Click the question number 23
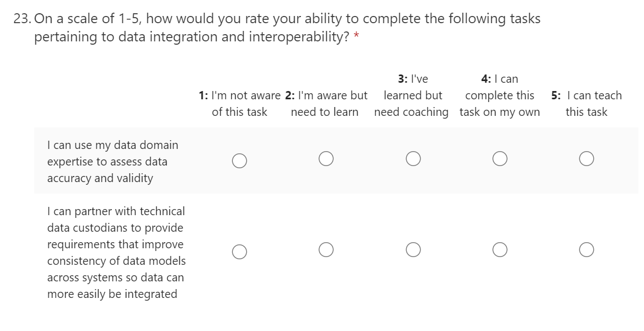This screenshot has width=644, height=331. (22, 19)
